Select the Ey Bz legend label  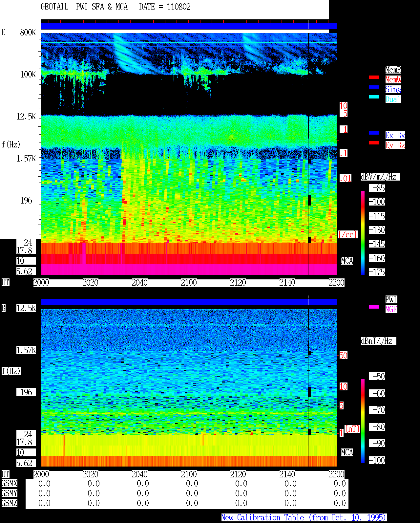395,145
